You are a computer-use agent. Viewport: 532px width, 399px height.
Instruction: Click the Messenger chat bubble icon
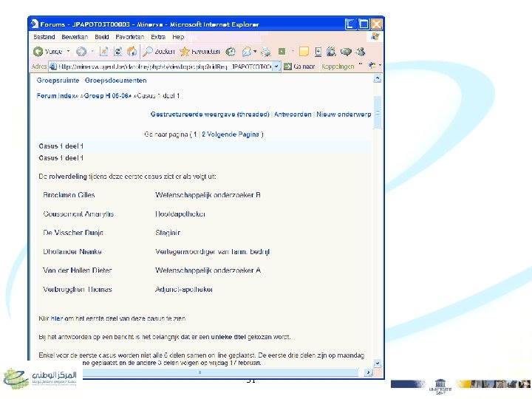pos(346,52)
